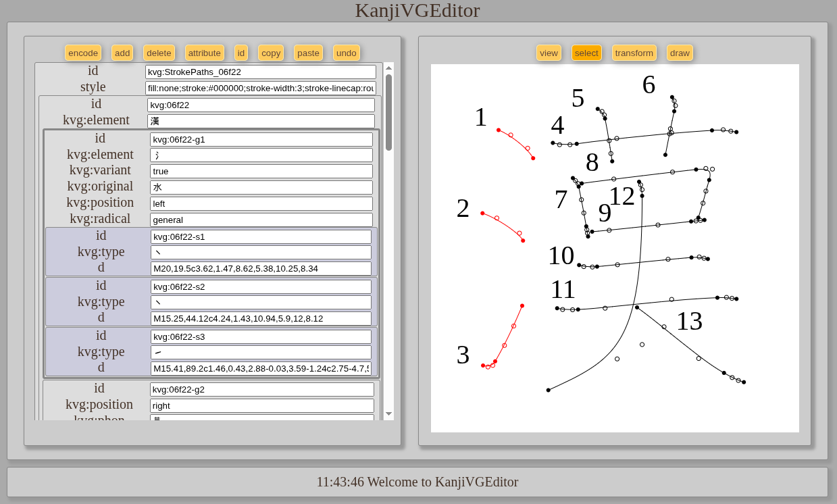Click stroke number 8 on the canvas
The image size is (837, 504).
592,162
